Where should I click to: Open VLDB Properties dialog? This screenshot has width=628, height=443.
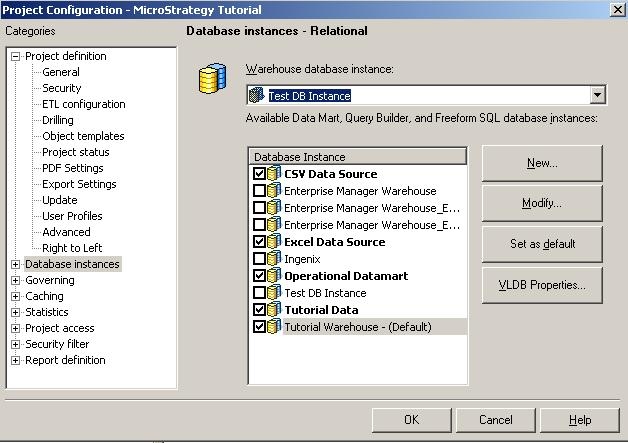click(542, 285)
